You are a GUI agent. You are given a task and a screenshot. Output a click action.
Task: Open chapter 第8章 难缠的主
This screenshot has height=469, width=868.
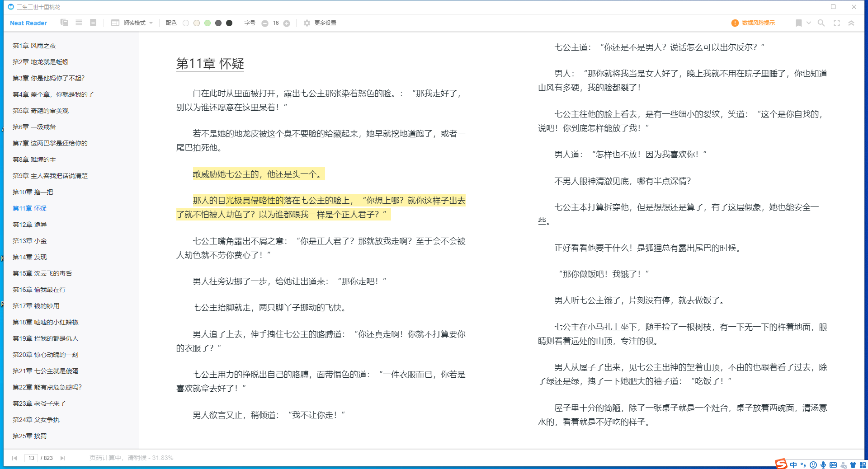tap(34, 159)
